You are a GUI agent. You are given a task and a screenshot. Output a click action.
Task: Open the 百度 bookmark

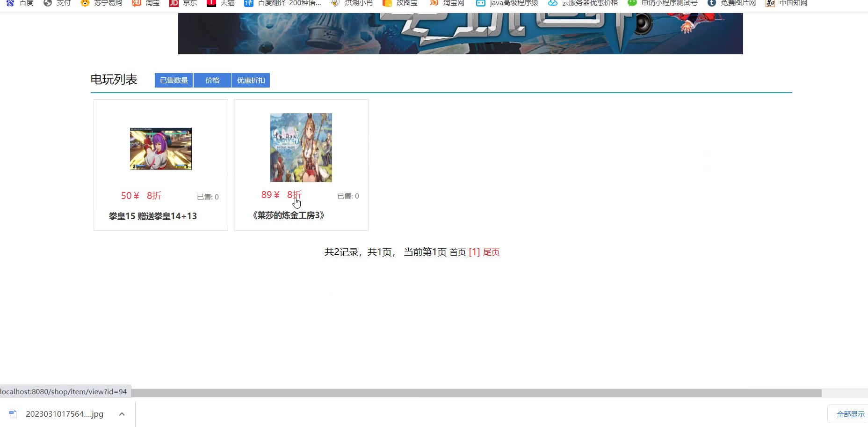point(20,3)
